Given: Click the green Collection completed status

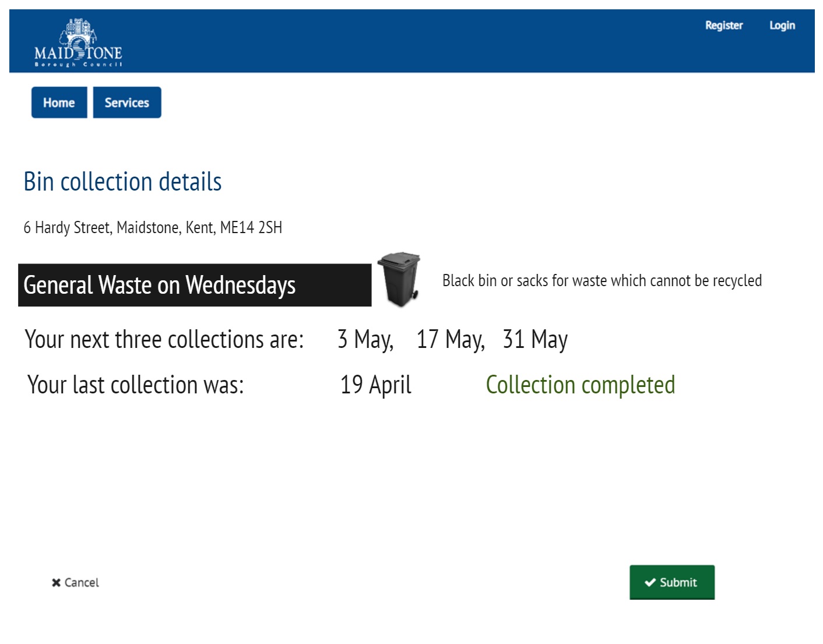Looking at the screenshot, I should coord(581,385).
